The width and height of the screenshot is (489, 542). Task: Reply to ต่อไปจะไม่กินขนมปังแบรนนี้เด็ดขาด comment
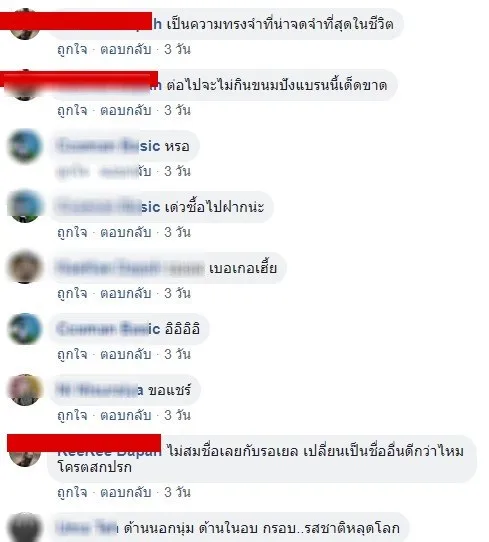[x=125, y=110]
